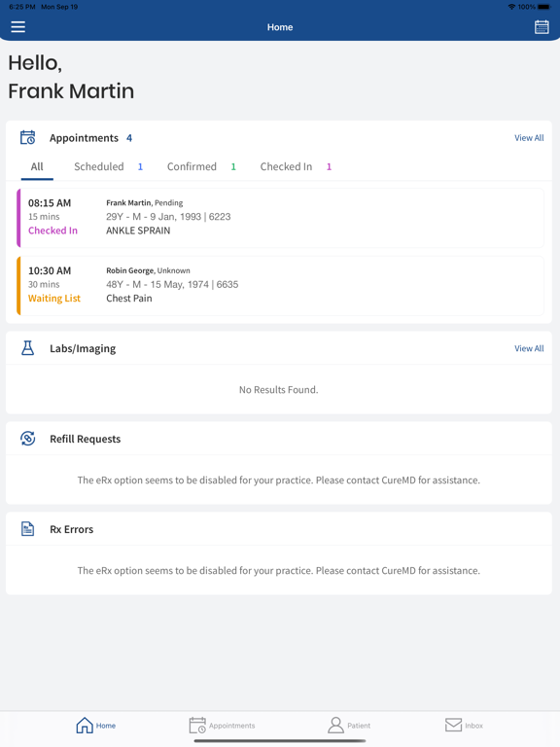Screen dimensions: 560x747
Task: Switch to the Confirmed tab
Action: coord(201,166)
